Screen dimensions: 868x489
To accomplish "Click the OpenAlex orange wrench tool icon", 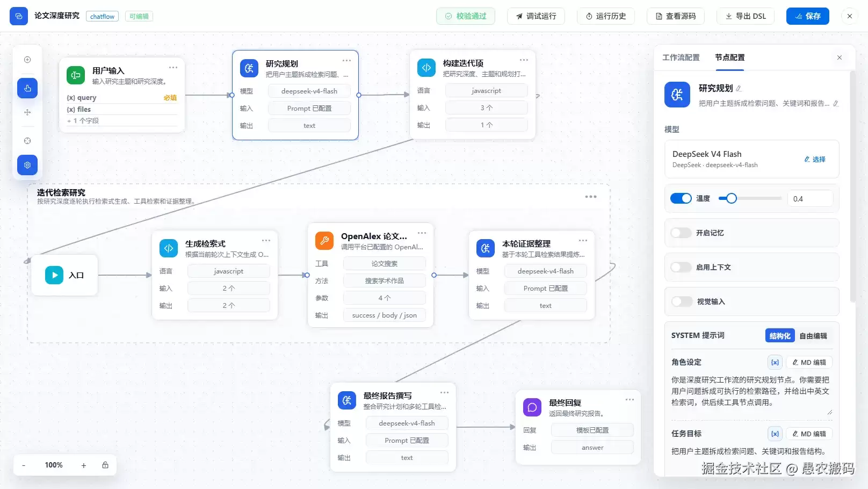I will click(x=324, y=241).
